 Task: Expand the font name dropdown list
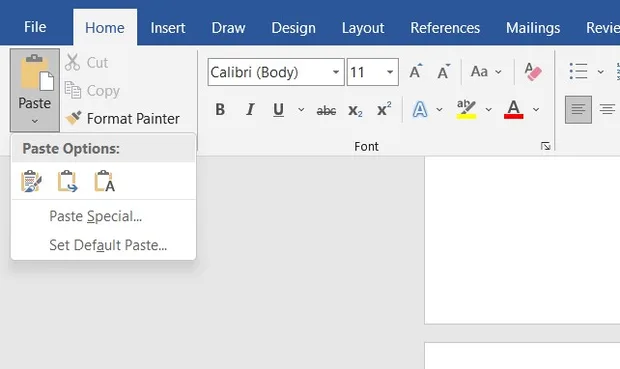pos(336,72)
